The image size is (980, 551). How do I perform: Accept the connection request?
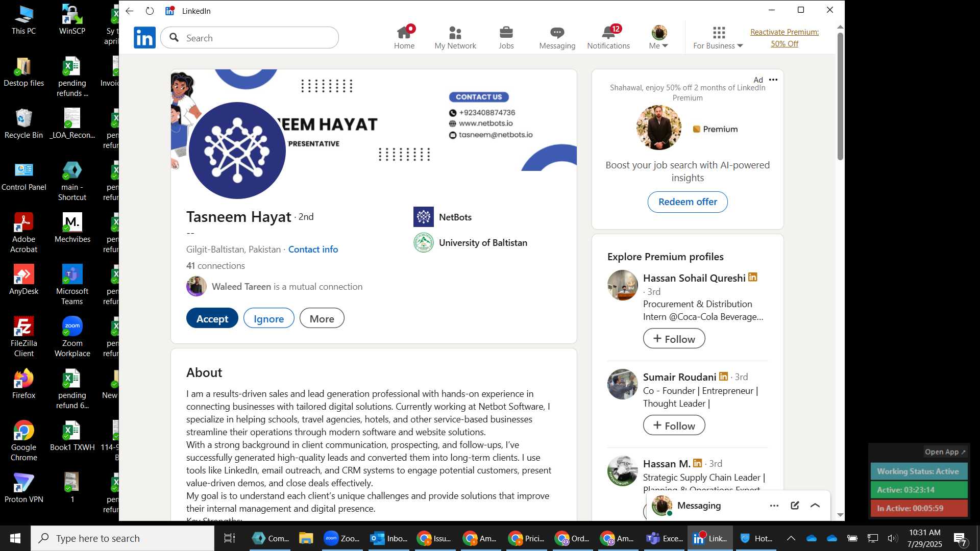[212, 318]
